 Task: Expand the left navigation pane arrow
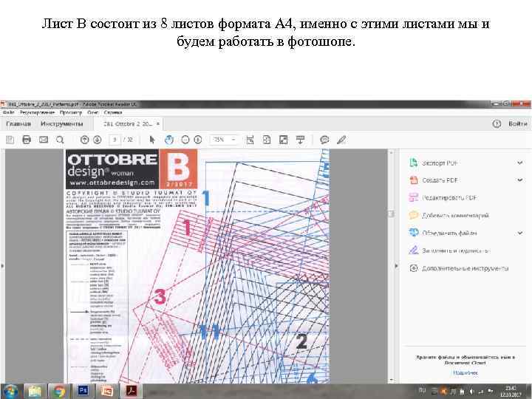2,266
